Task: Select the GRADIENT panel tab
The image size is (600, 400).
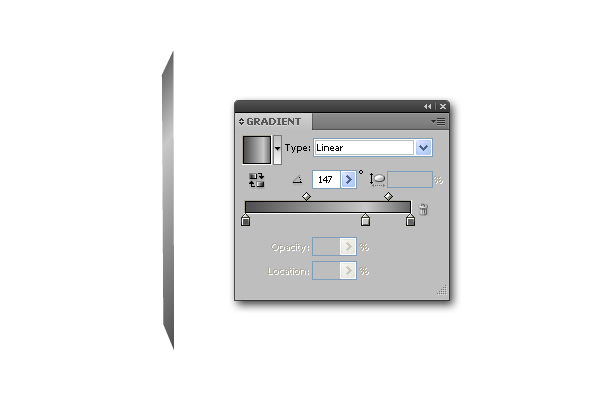Action: pos(273,121)
